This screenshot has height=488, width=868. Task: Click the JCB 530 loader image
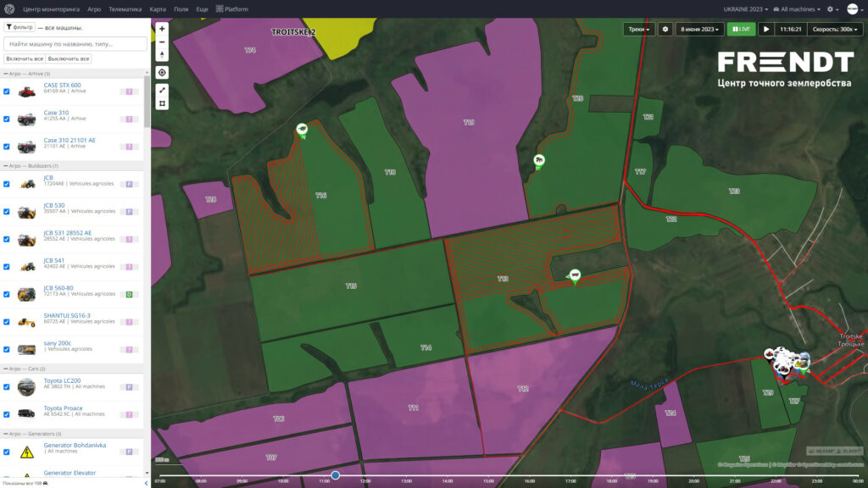click(26, 212)
